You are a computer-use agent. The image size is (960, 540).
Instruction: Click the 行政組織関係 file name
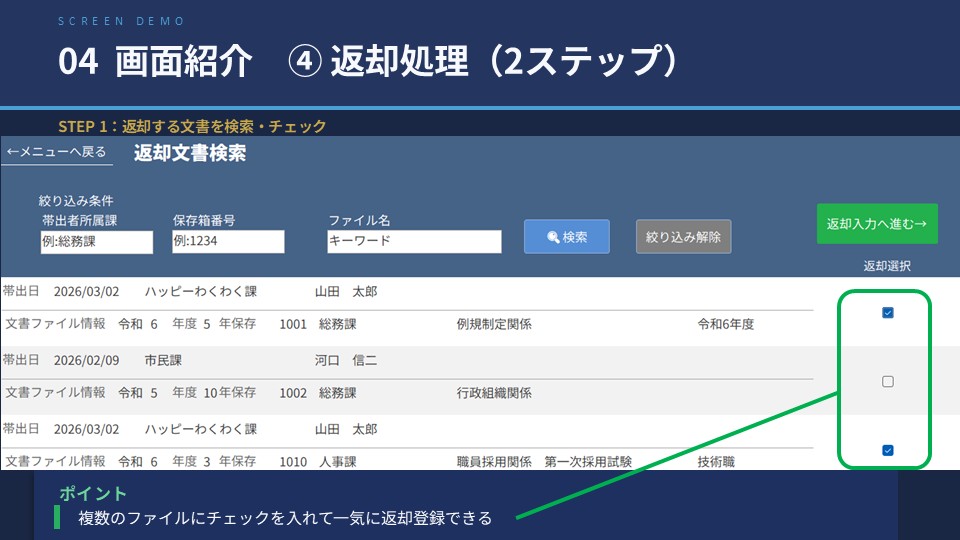pos(493,393)
